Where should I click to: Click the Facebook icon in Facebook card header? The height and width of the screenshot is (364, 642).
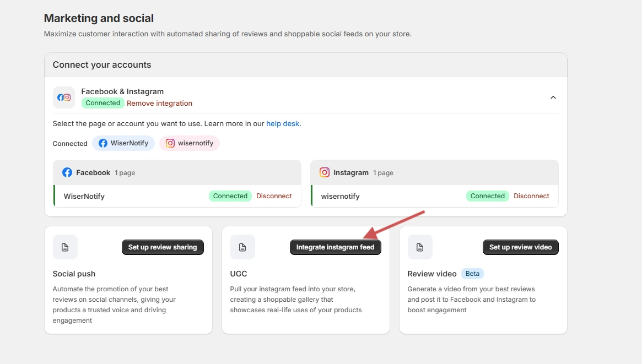[67, 172]
